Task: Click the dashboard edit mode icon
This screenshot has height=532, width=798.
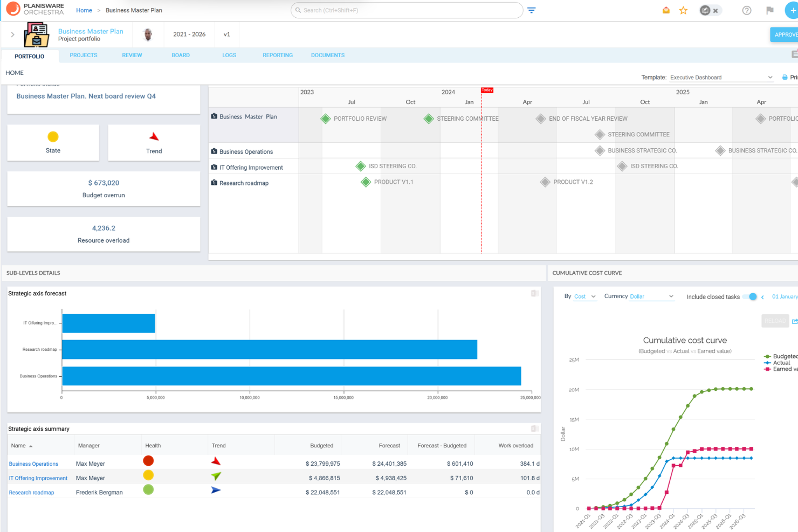Action: click(x=705, y=10)
